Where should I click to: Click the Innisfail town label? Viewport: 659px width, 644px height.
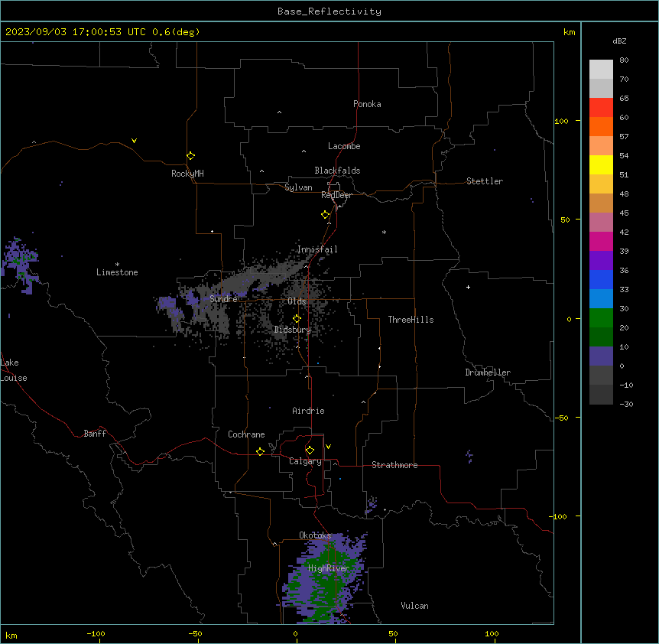coord(317,249)
